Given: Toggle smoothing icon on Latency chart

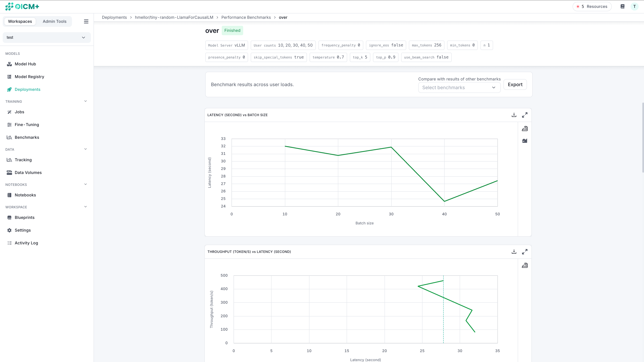Looking at the screenshot, I should tap(525, 129).
